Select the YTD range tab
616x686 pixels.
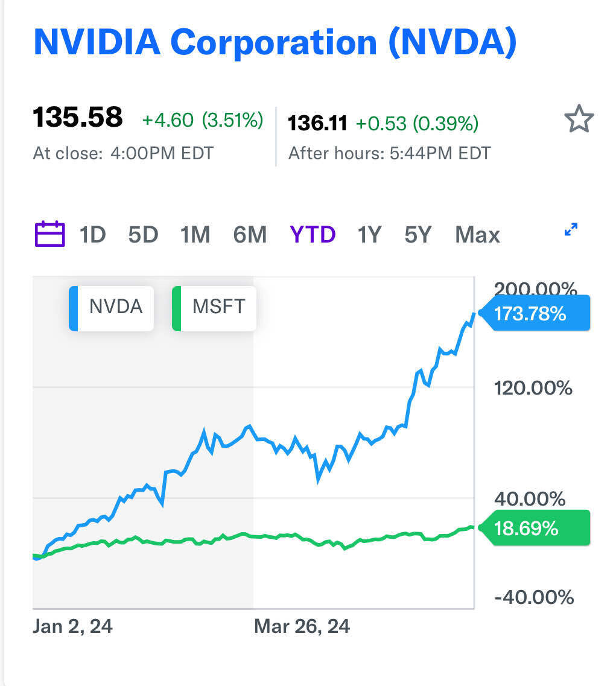313,234
